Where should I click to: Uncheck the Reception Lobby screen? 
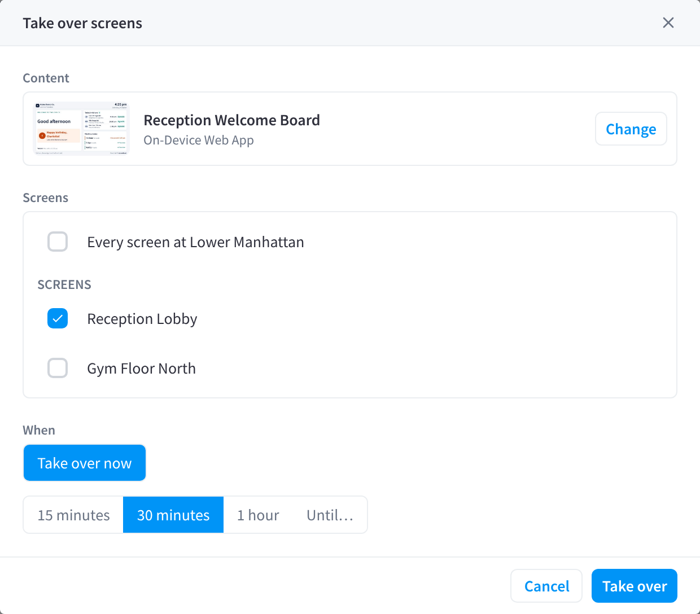point(58,318)
